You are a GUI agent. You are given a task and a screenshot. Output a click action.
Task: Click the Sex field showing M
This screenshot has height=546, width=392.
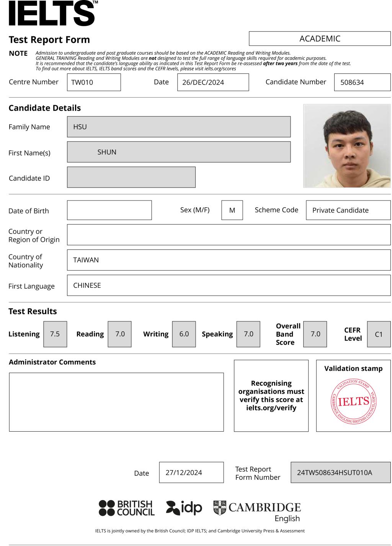coord(232,210)
